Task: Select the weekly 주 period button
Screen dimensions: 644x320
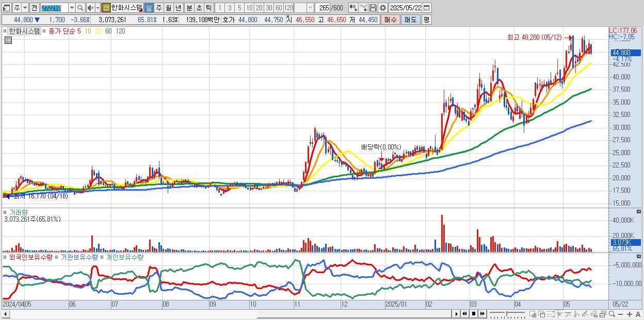Action: (158, 8)
